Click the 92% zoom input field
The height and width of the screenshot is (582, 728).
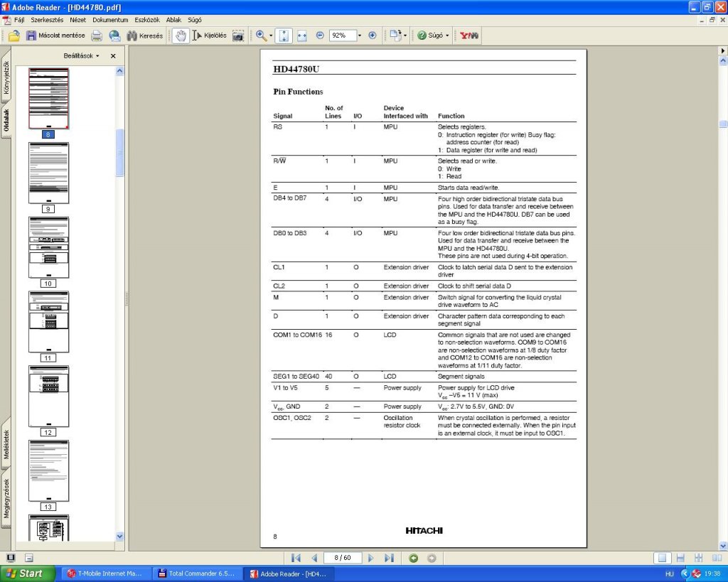click(343, 36)
